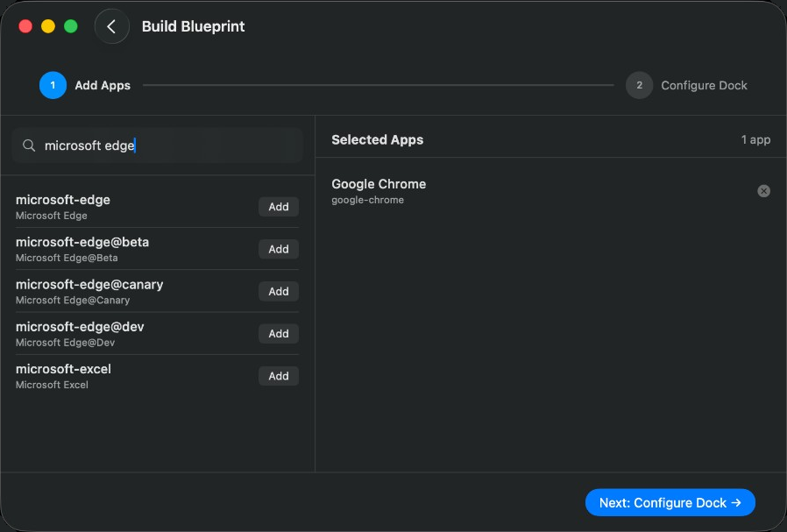Maximize the window with green button
The height and width of the screenshot is (532, 787).
tap(71, 26)
